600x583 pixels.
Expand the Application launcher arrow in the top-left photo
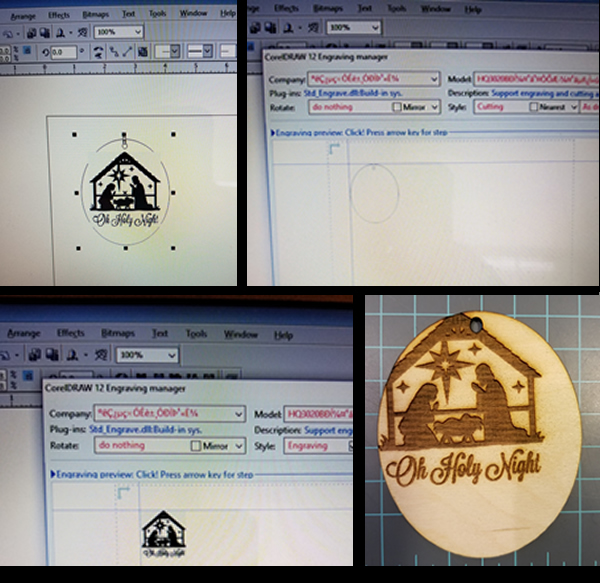point(71,33)
